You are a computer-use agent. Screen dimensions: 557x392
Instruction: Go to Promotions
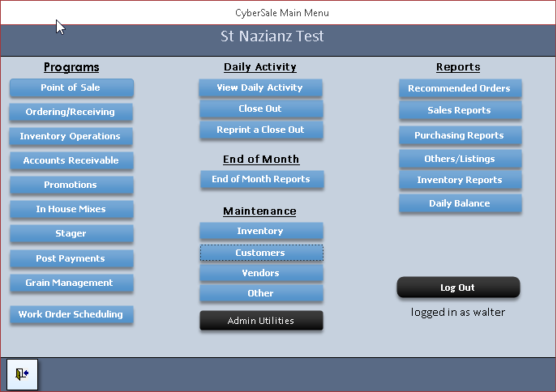(71, 185)
